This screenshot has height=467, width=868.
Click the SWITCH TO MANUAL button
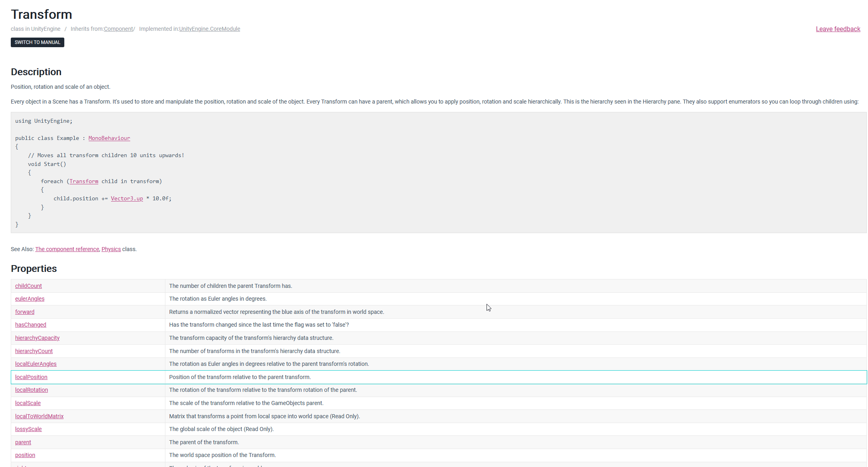click(37, 42)
